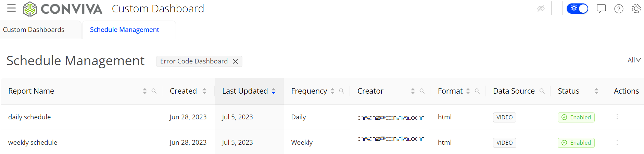
Task: Open the feedback chat icon
Action: (x=601, y=9)
